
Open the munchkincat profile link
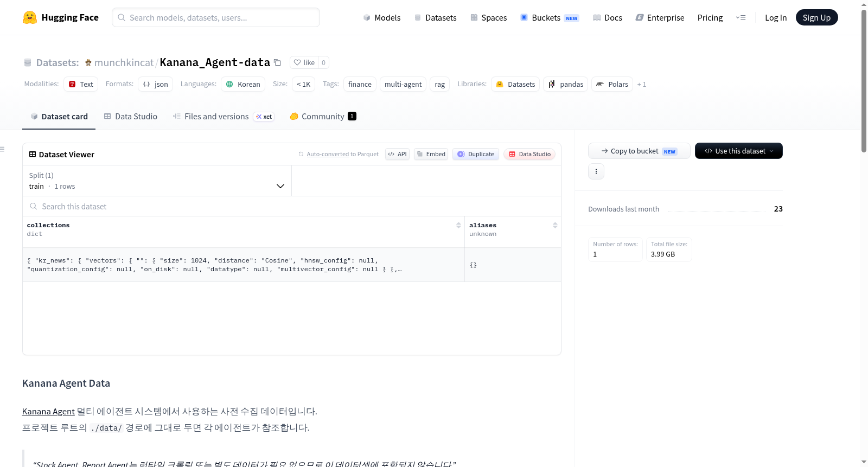[124, 62]
